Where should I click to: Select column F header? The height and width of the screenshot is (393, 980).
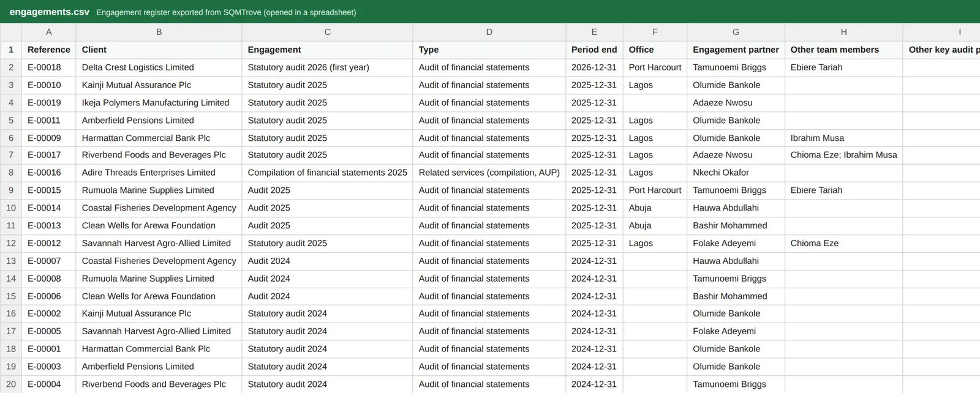tap(655, 32)
